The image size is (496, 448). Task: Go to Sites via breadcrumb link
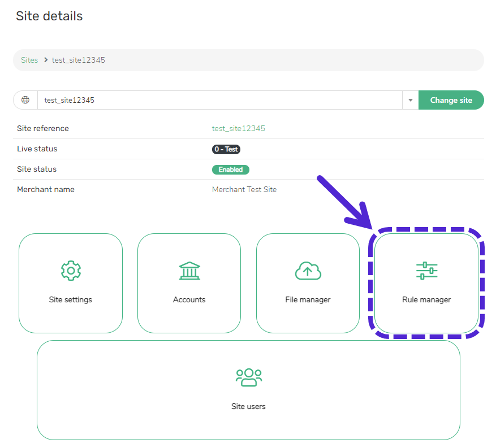(x=29, y=60)
